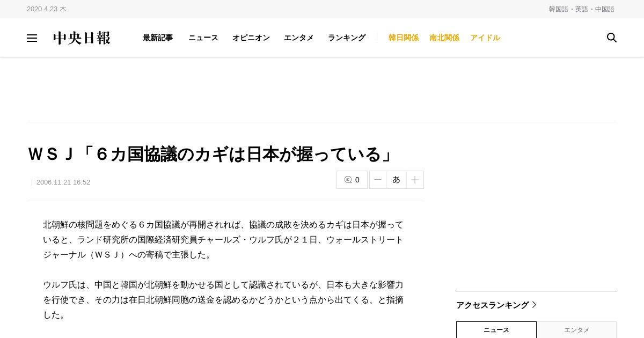Screen dimensions: 644x338
Task: Open the ランキング menu item
Action: (x=347, y=38)
